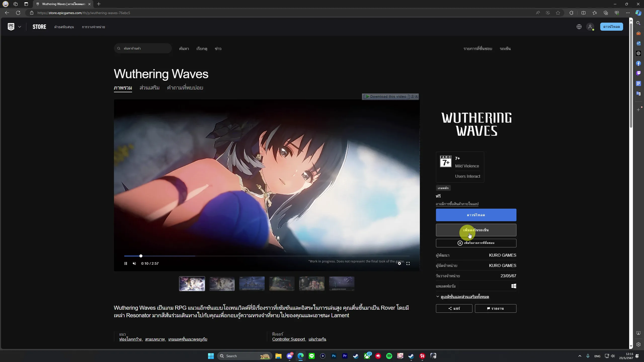
Task: Unmute the trailer video sound
Action: pos(134,263)
